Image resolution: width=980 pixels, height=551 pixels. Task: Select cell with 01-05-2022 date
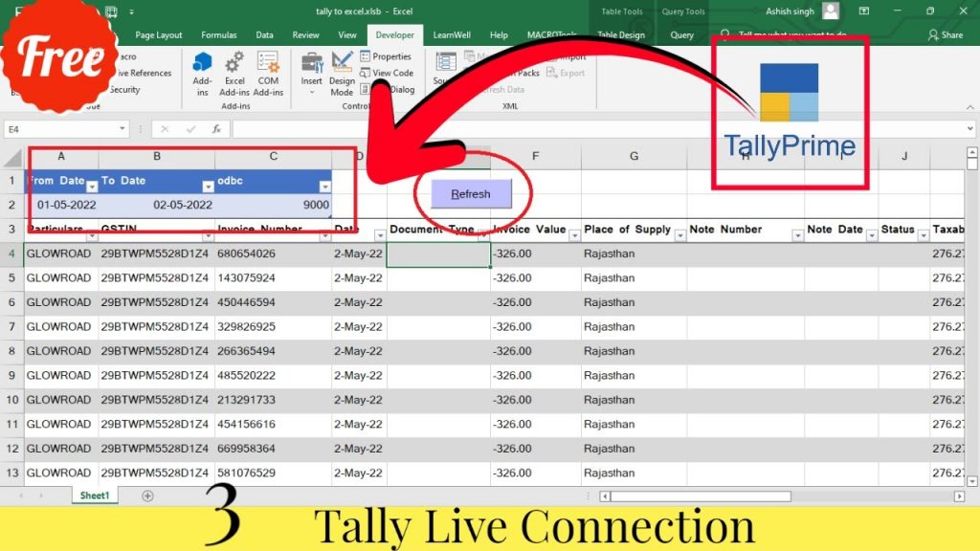(61, 205)
